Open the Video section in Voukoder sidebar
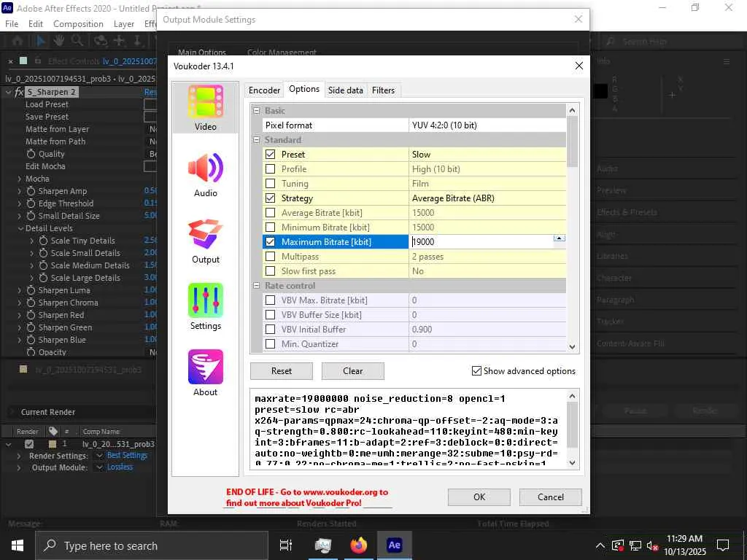The image size is (747, 560). click(205, 108)
